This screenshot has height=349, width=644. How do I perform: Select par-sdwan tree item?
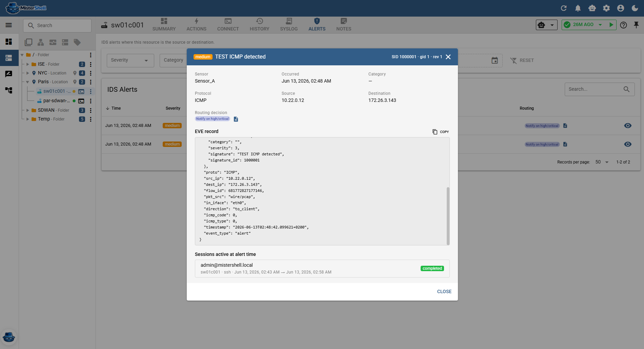pos(56,101)
